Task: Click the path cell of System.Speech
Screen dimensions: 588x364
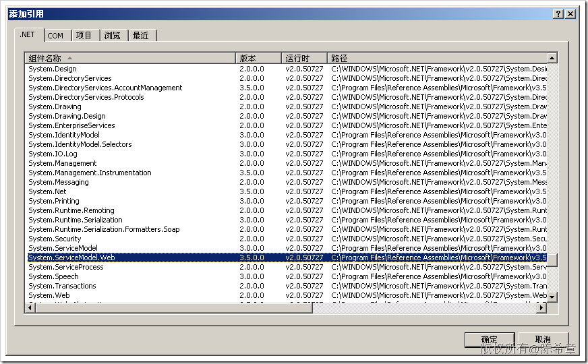Action: click(439, 276)
